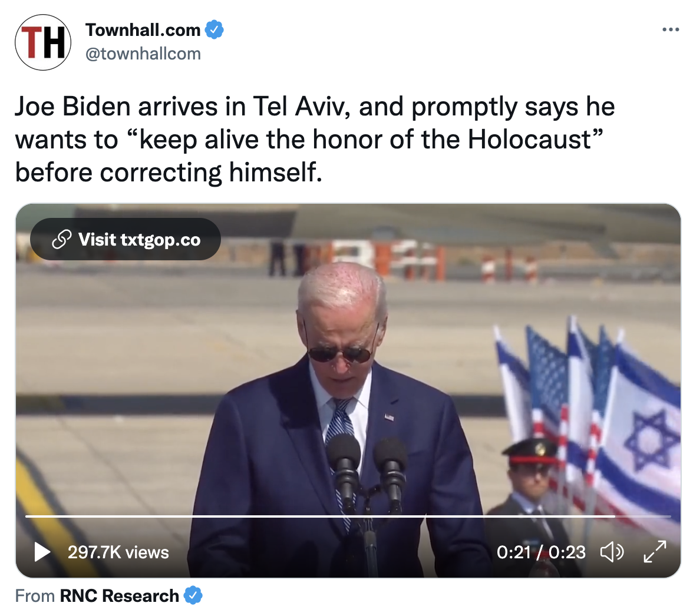Click the 0:21 / 0:23 time display

click(x=541, y=552)
